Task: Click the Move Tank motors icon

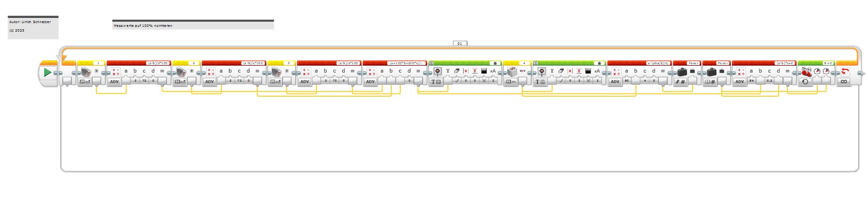Action: pyautogui.click(x=806, y=72)
